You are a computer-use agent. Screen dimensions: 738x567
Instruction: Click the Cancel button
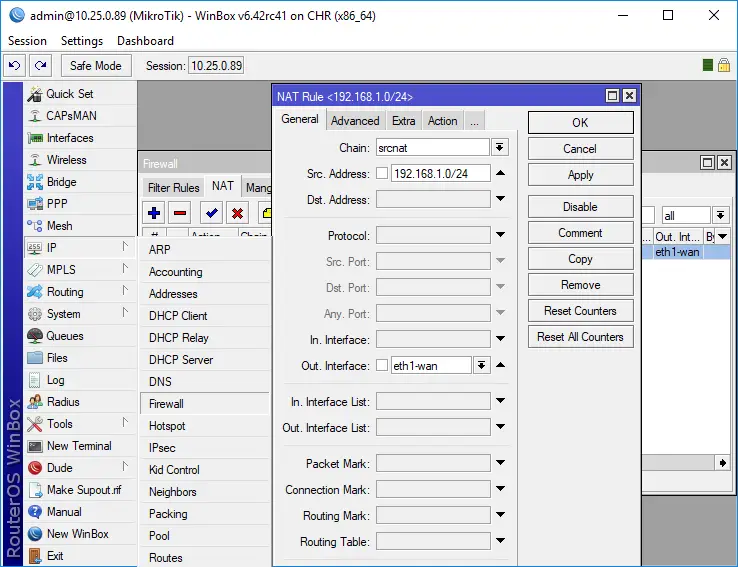pyautogui.click(x=580, y=149)
